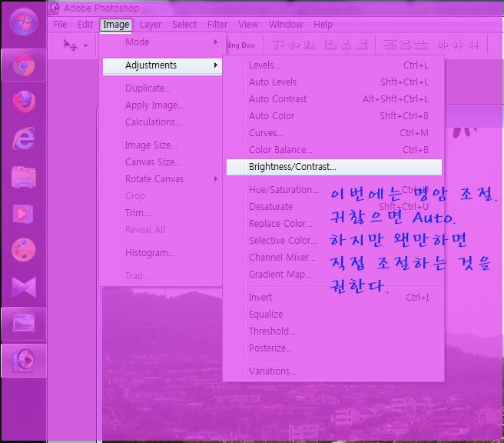Click the Distribute left edges icon
The image size is (504, 443).
pos(443,45)
